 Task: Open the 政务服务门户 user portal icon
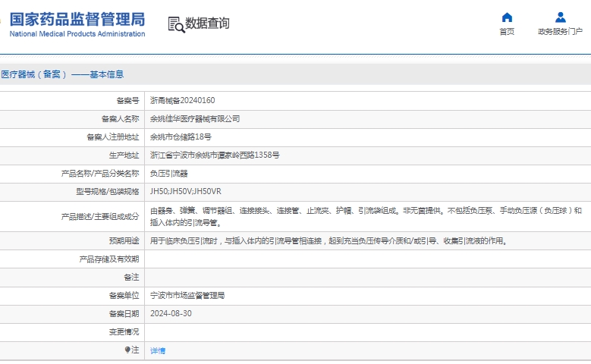(560, 17)
